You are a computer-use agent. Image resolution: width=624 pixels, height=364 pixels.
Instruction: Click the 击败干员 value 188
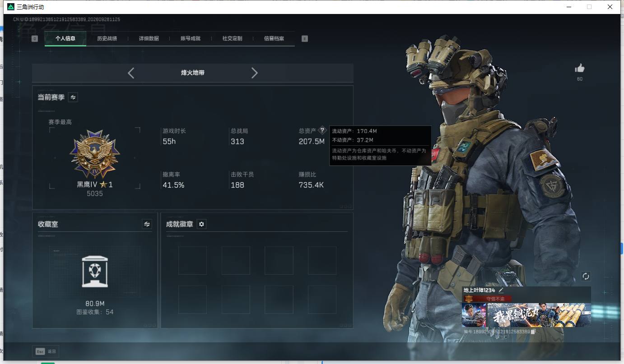(237, 185)
